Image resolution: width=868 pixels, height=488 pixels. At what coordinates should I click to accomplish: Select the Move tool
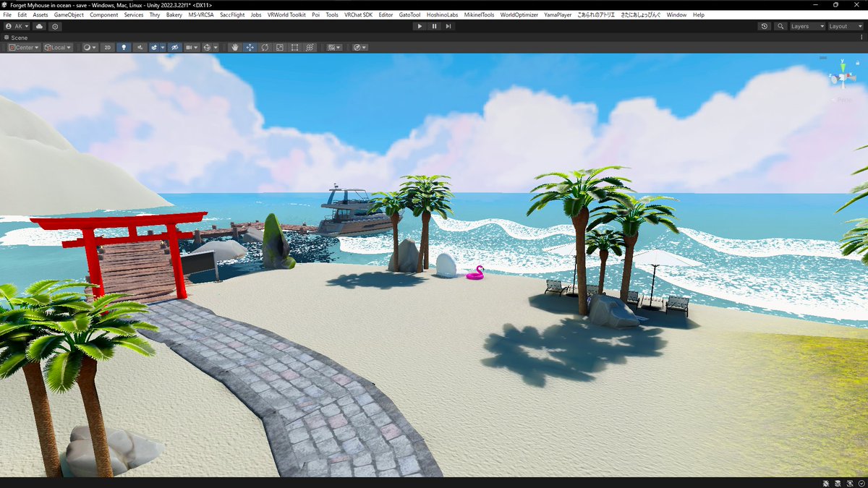(x=250, y=48)
